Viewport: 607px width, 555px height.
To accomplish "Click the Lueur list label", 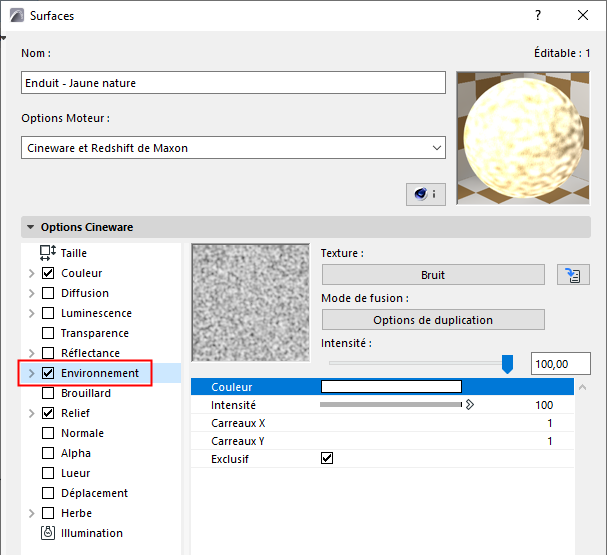I will (75, 473).
